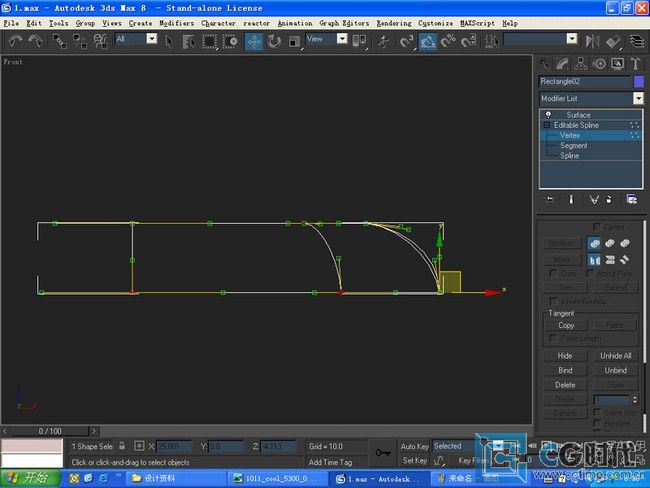650x488 pixels.
Task: Open the Rendering menu
Action: pos(394,23)
